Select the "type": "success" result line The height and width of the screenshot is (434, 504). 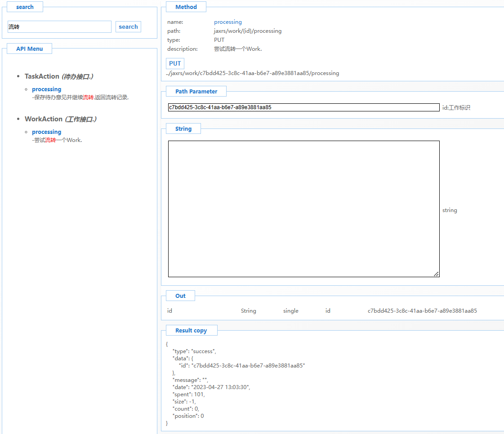[194, 351]
